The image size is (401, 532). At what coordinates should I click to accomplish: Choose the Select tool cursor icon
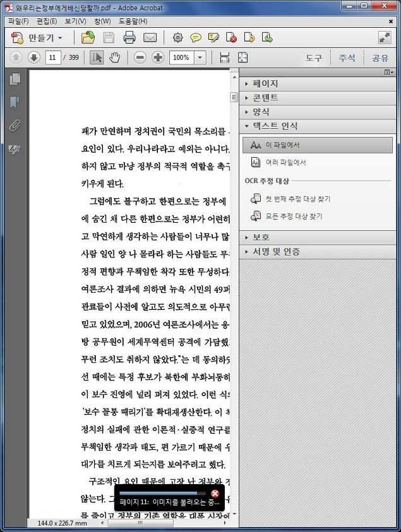tap(97, 57)
